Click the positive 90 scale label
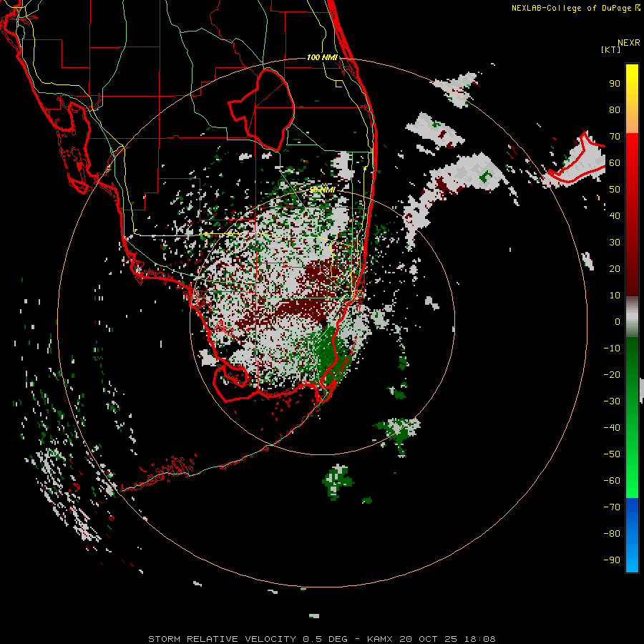The height and width of the screenshot is (644, 644). pyautogui.click(x=615, y=84)
